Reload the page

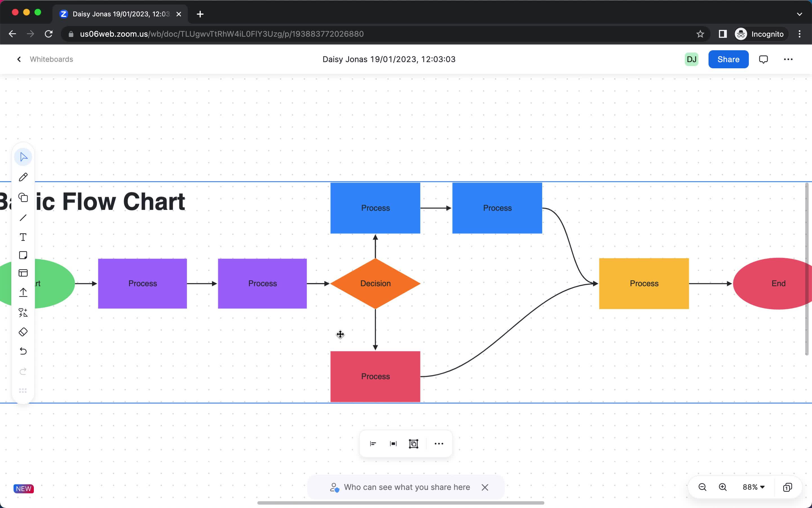[x=49, y=34]
